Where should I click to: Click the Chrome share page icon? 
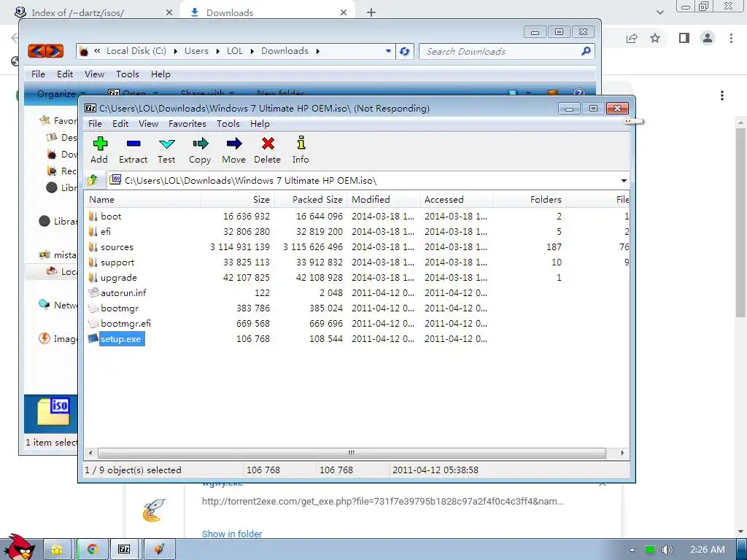[x=632, y=38]
